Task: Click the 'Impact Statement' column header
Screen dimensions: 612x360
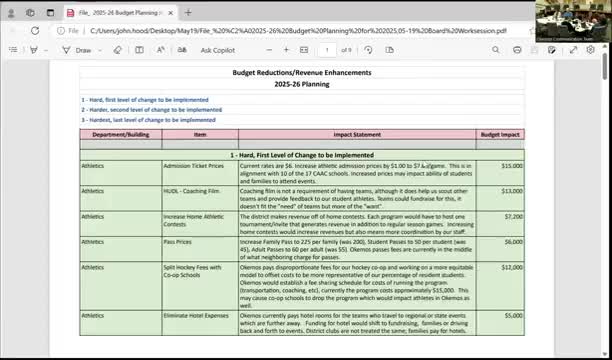Action: tap(357, 134)
